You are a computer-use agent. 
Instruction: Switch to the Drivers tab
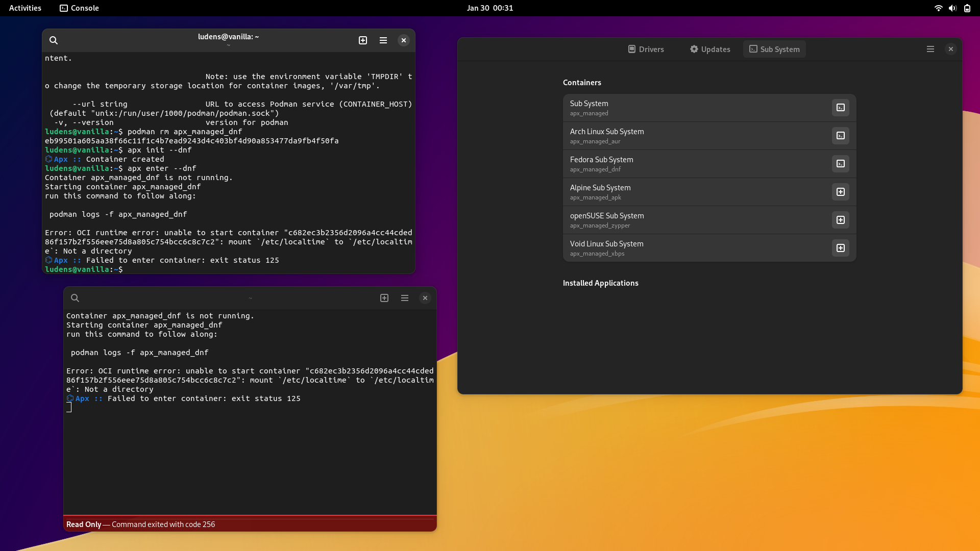[646, 49]
